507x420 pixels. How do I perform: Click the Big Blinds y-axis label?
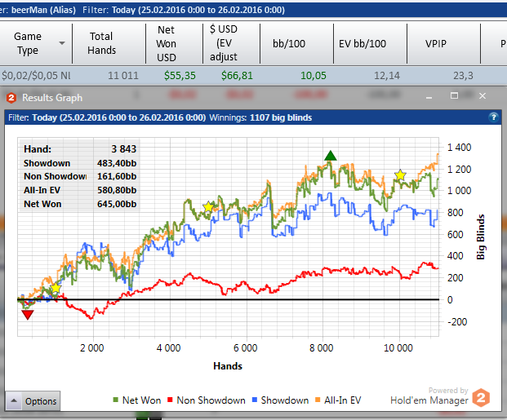click(481, 237)
